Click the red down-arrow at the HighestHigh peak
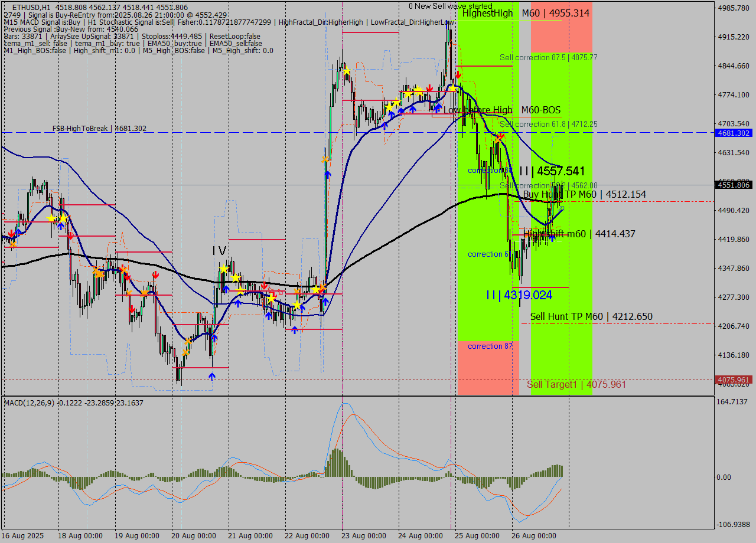Viewport: 756px width, 543px height. tap(458, 74)
